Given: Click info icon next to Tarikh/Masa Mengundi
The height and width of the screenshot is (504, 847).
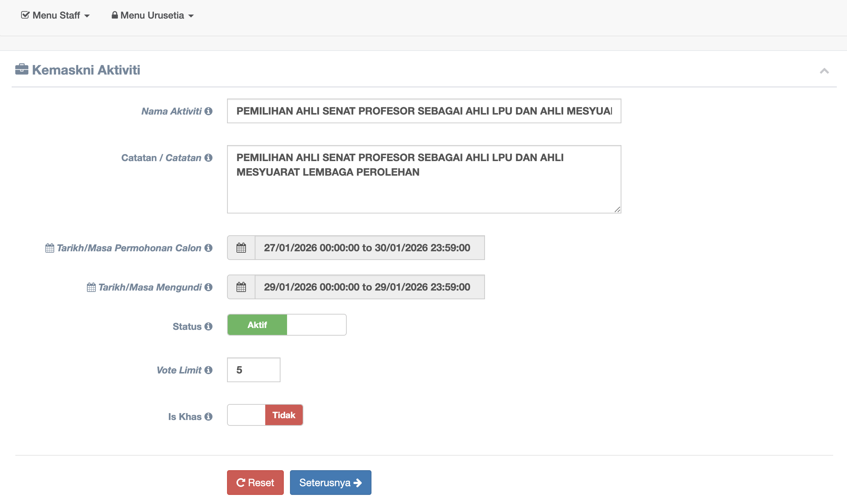Looking at the screenshot, I should [x=208, y=287].
